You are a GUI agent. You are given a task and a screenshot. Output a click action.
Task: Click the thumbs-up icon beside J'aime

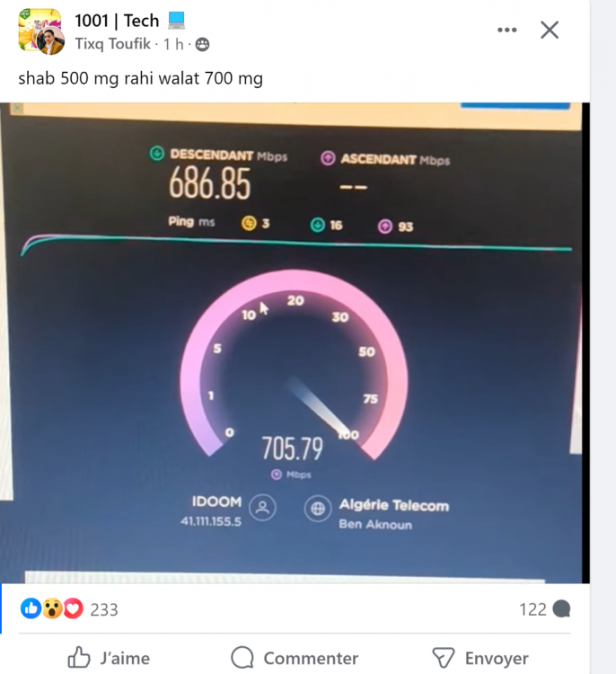79,657
